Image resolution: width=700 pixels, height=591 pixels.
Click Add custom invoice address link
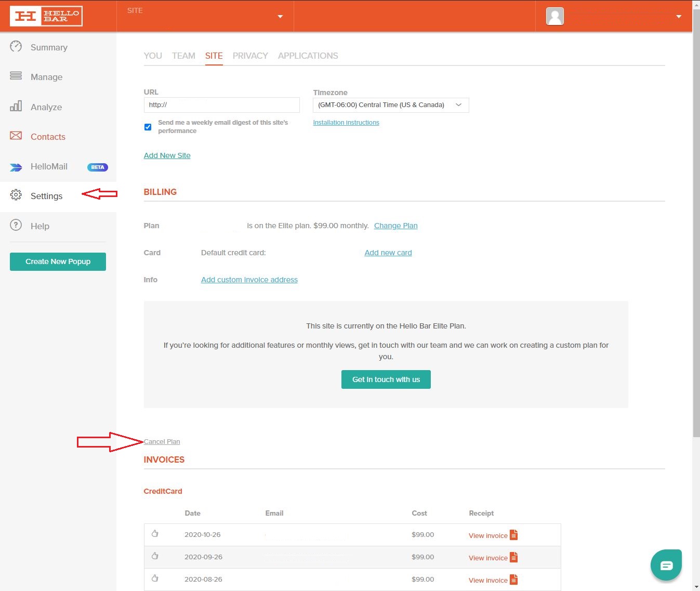tap(249, 280)
